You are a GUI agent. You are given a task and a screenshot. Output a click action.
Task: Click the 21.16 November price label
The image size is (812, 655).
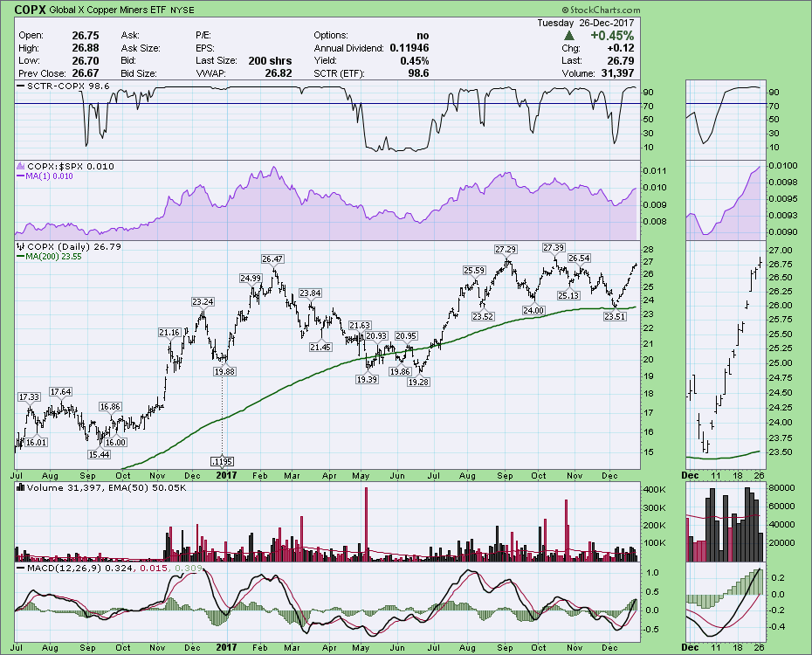tap(169, 333)
